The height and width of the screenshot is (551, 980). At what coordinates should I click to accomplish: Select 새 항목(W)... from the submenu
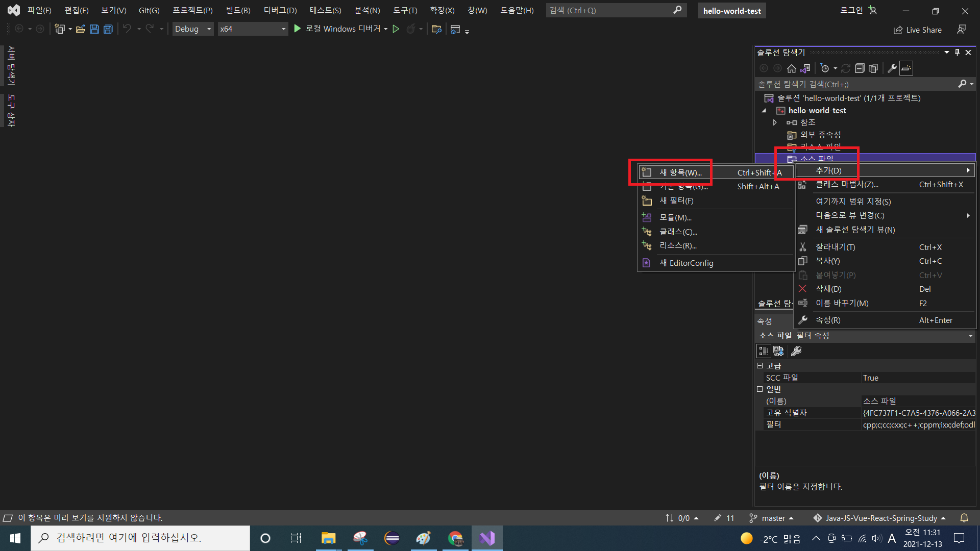680,172
